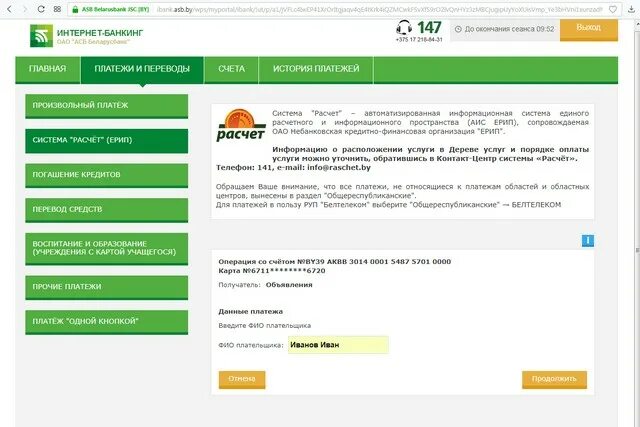Click the Отмена button
The width and height of the screenshot is (640, 427).
[242, 379]
